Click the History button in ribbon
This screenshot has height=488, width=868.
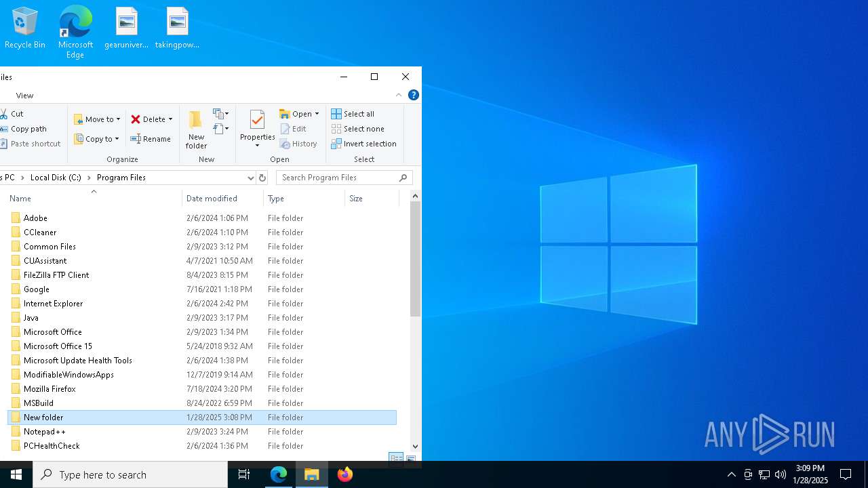click(x=298, y=144)
